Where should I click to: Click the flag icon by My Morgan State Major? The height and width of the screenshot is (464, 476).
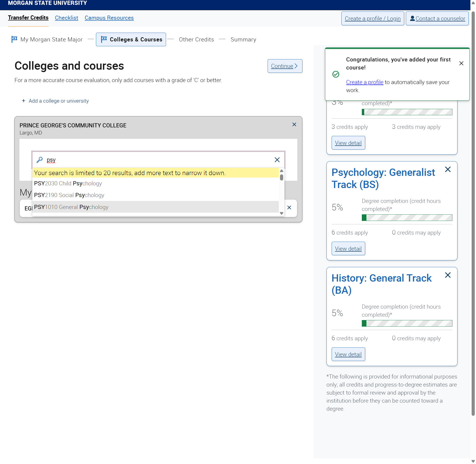pyautogui.click(x=14, y=39)
